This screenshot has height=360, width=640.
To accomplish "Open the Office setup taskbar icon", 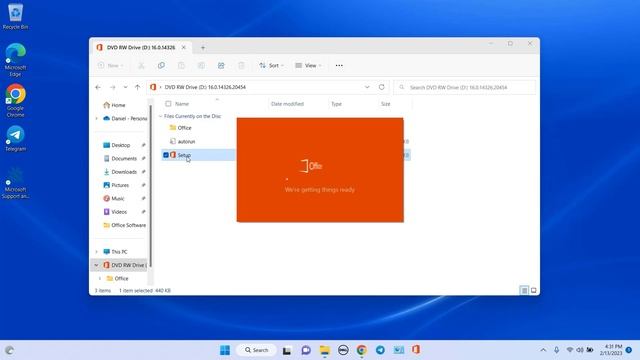I will (416, 350).
